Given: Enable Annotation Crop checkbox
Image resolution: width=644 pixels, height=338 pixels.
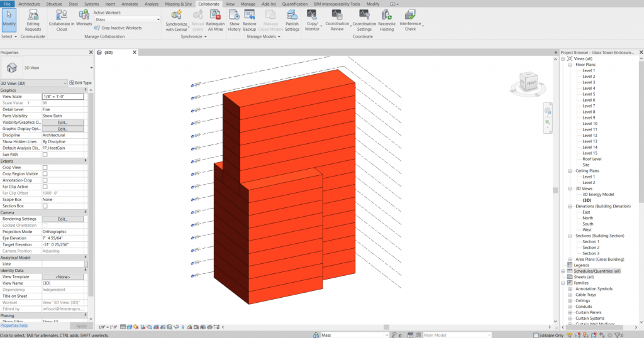Looking at the screenshot, I should click(x=45, y=180).
